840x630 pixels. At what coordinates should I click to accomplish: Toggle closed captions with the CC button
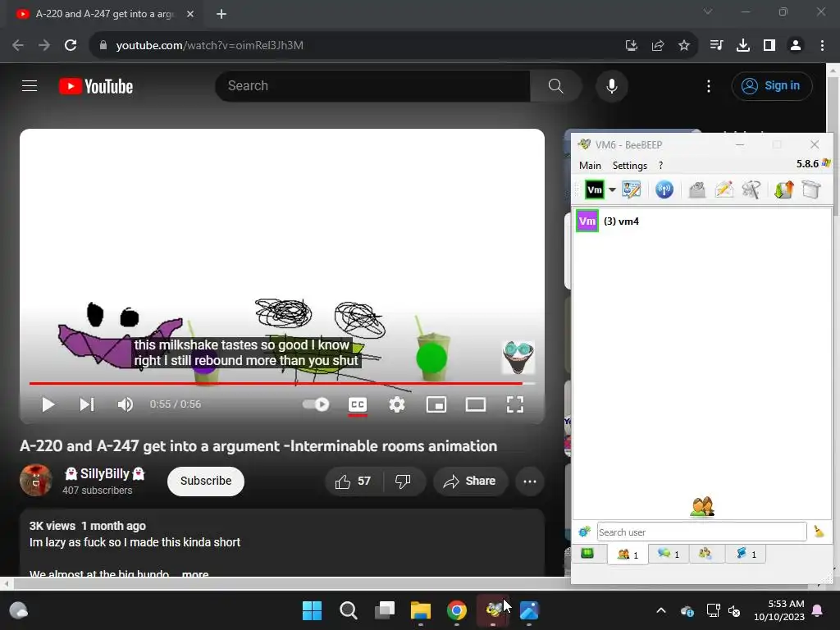tap(358, 404)
